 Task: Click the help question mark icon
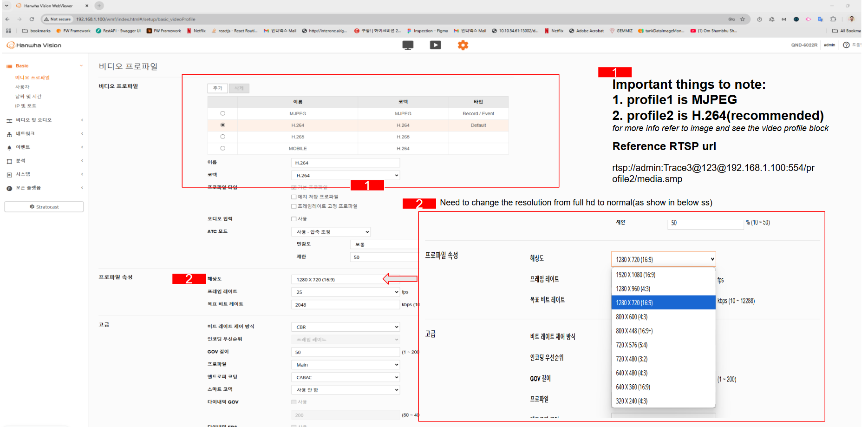pyautogui.click(x=846, y=45)
